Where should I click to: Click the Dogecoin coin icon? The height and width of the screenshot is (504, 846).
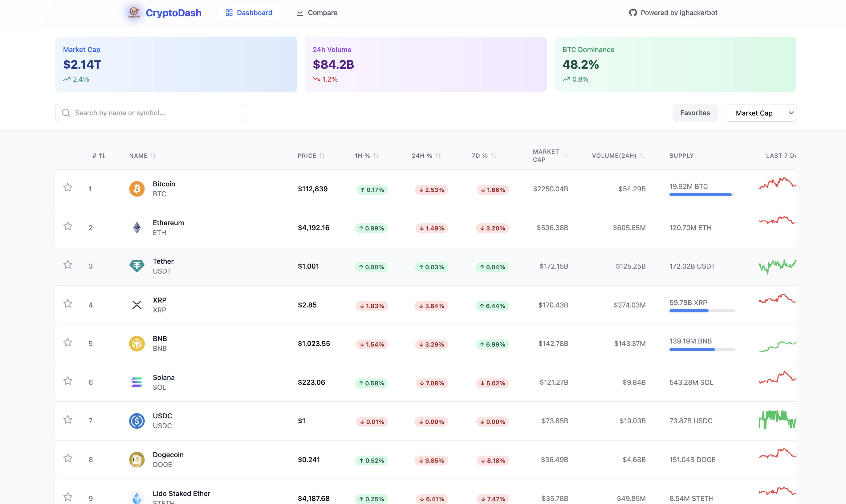point(137,460)
